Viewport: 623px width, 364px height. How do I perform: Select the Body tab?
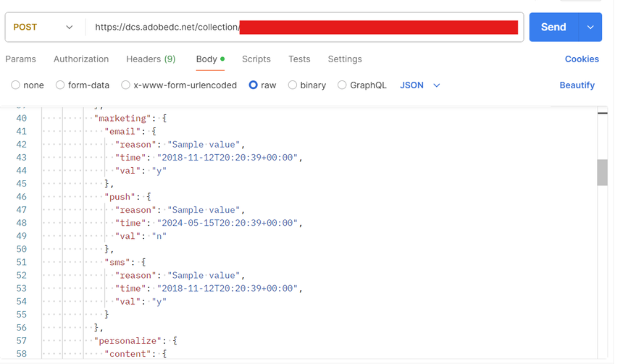[x=206, y=59]
